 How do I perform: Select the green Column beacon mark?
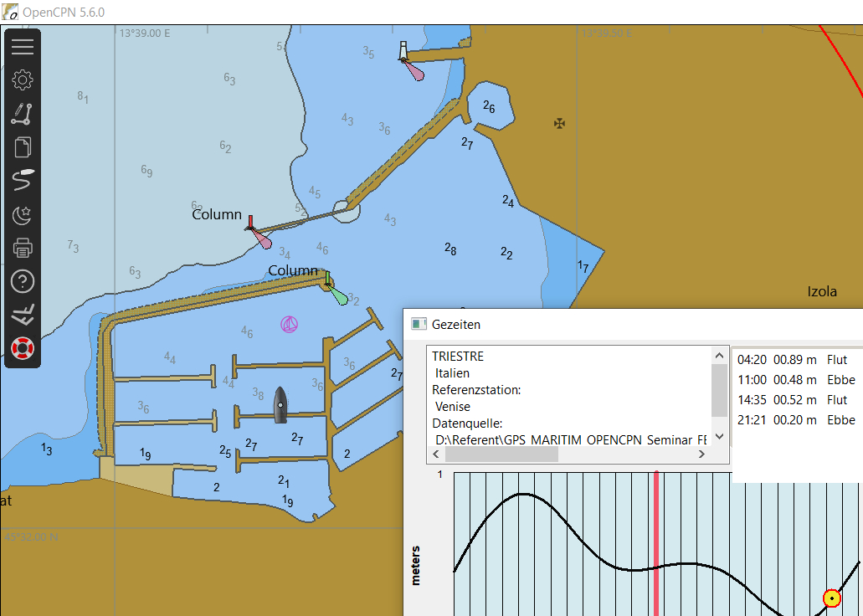tap(327, 279)
